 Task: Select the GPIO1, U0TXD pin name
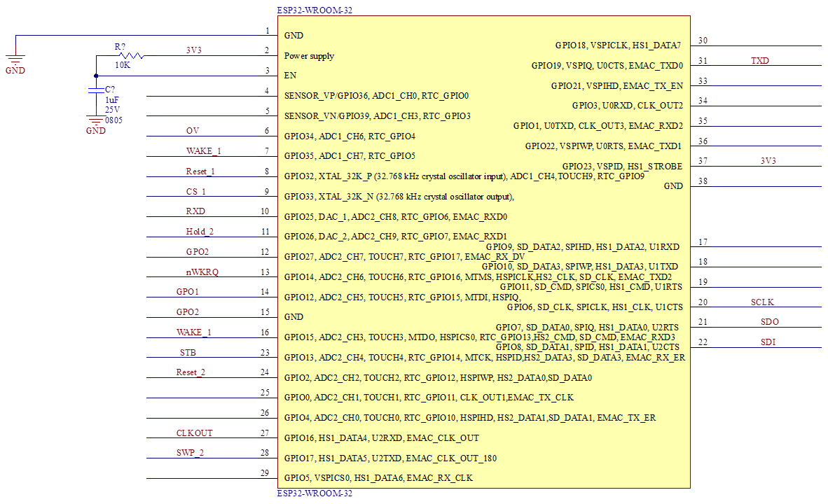click(x=598, y=126)
